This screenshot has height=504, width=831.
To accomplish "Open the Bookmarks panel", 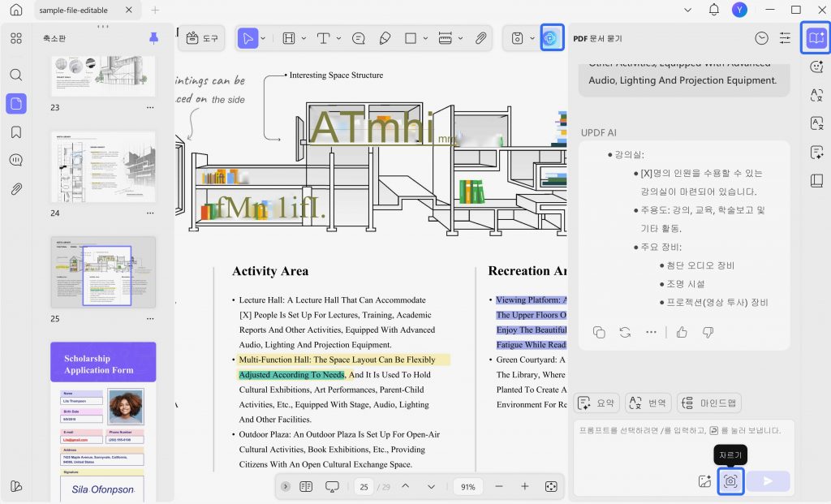I will (16, 132).
